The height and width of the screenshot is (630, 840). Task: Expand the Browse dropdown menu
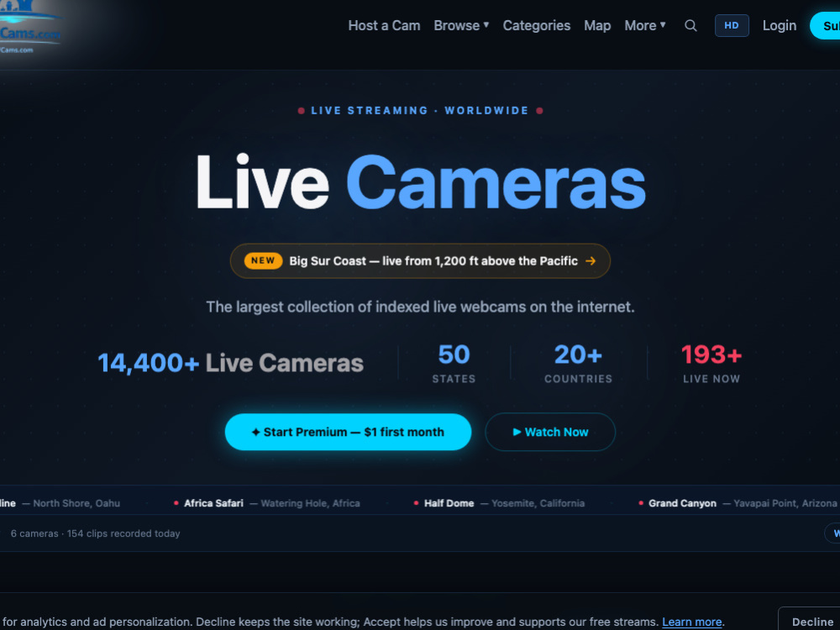click(461, 26)
